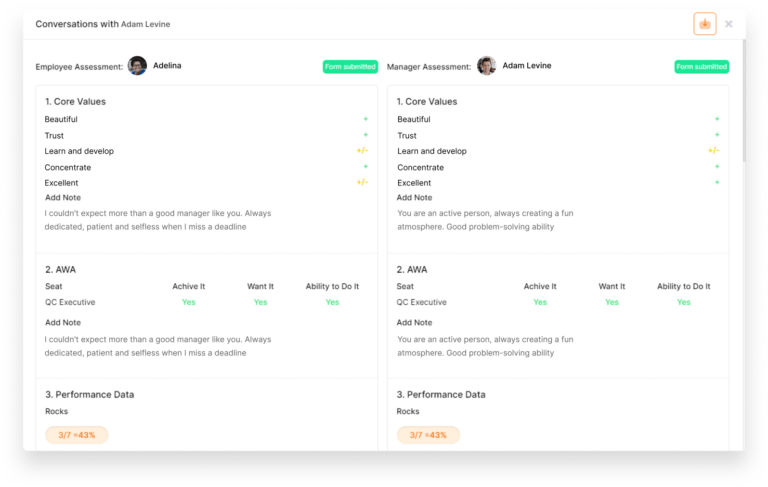Click Adam Levine's manager avatar
The height and width of the screenshot is (487, 768).
click(x=486, y=66)
